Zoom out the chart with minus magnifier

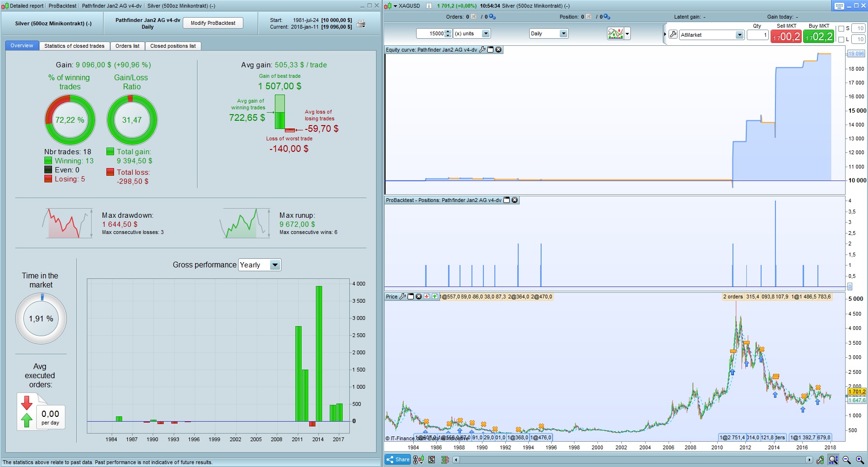(847, 460)
